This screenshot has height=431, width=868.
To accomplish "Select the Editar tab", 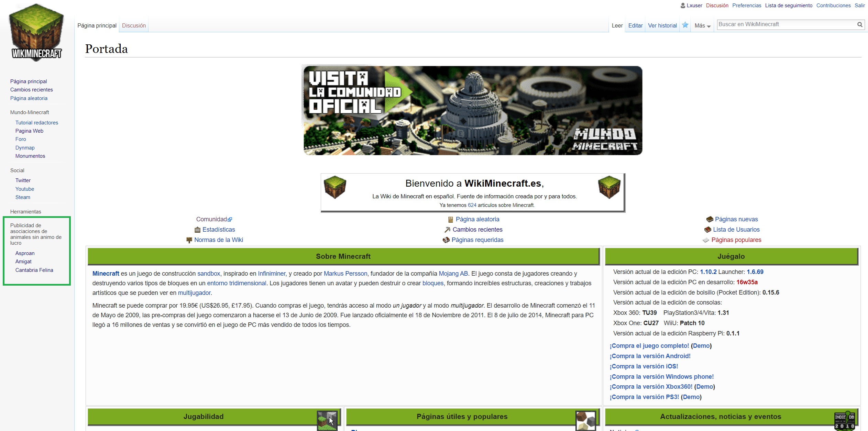I will tap(635, 25).
